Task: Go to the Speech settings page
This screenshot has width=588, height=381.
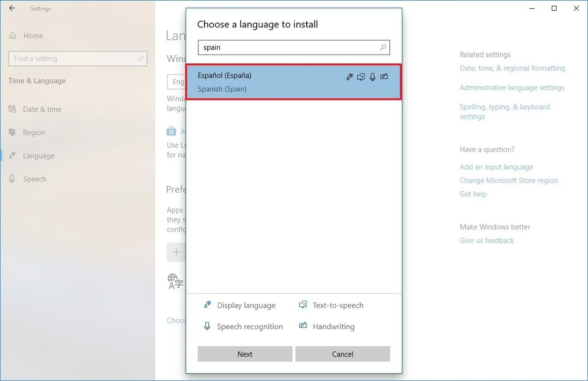Action: tap(34, 179)
